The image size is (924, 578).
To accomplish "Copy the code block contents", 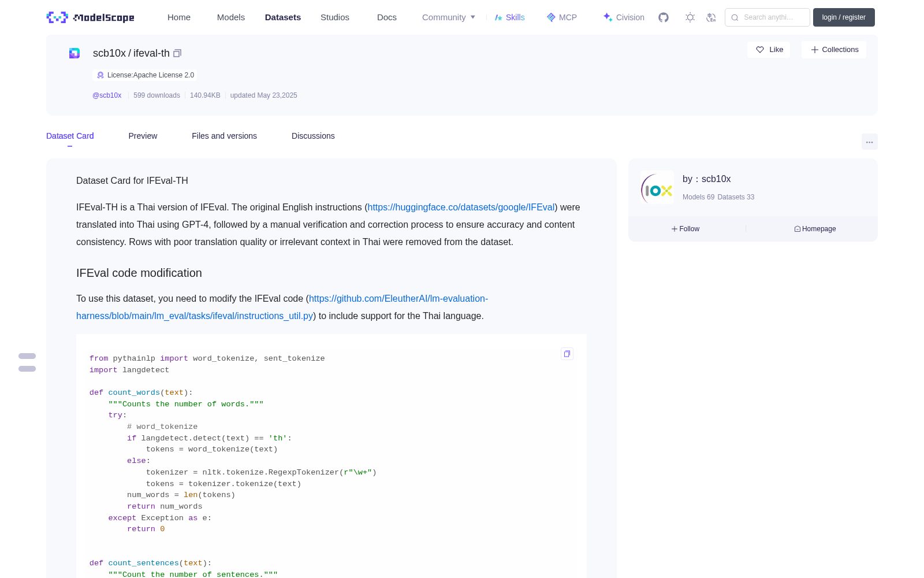I will pos(567,354).
